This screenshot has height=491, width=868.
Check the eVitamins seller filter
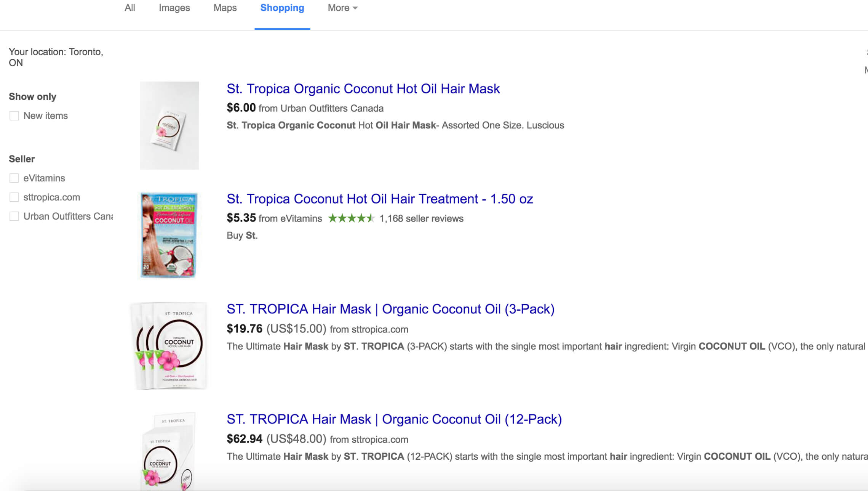point(14,178)
